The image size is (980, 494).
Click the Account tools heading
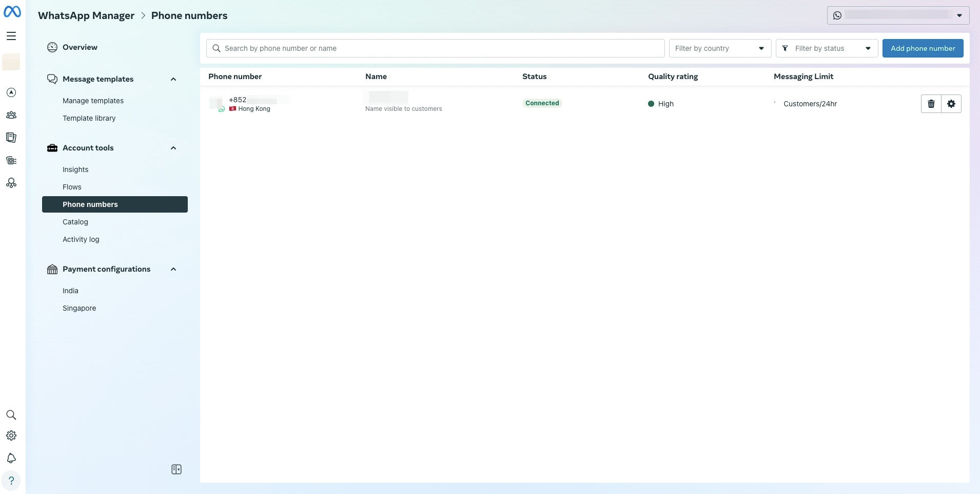(x=88, y=148)
